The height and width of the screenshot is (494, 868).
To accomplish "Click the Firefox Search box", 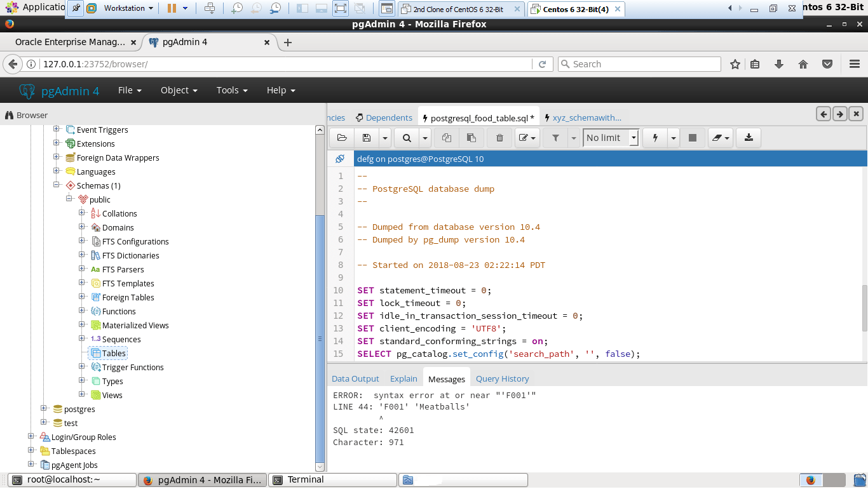I will point(639,64).
